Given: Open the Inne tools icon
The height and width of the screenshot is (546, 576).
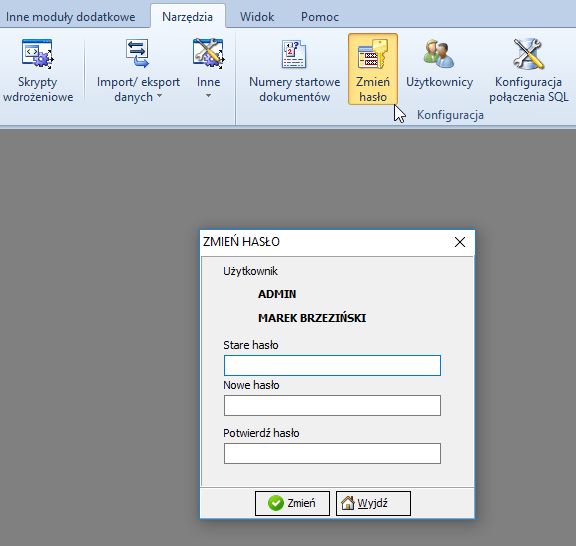Looking at the screenshot, I should pyautogui.click(x=208, y=54).
